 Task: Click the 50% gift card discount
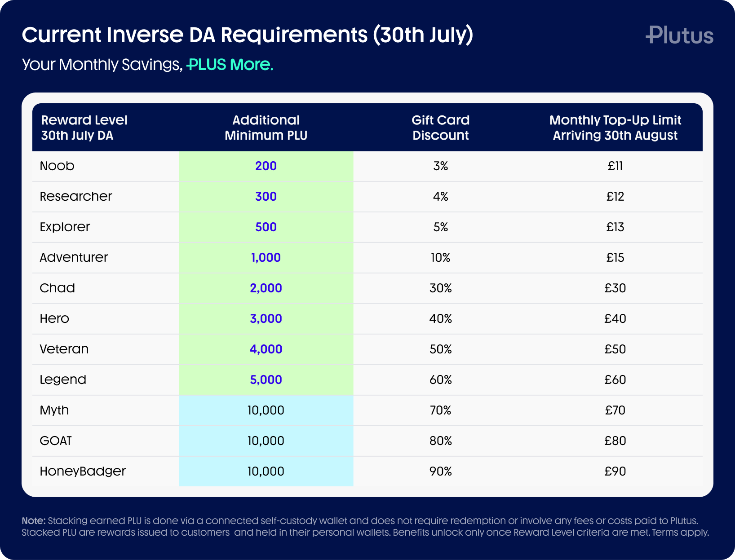click(x=441, y=349)
